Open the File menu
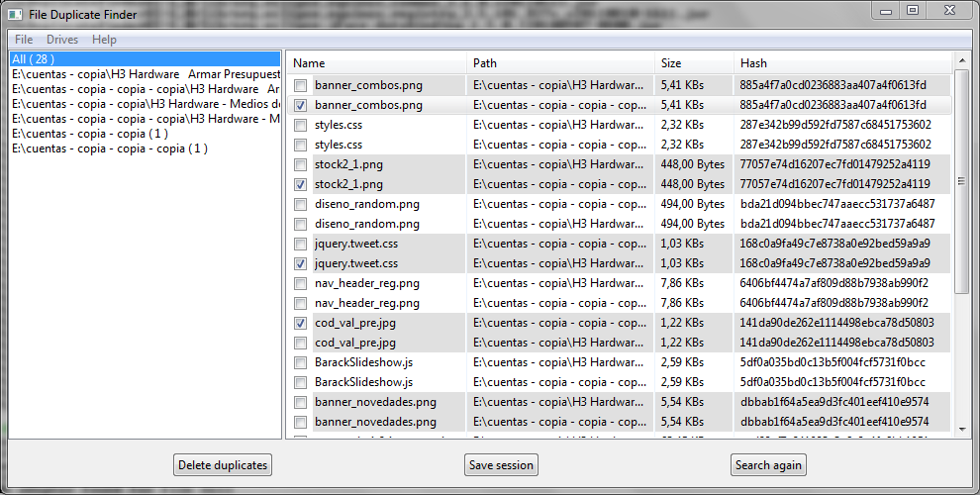Screen dimensions: 980x495 (24, 40)
